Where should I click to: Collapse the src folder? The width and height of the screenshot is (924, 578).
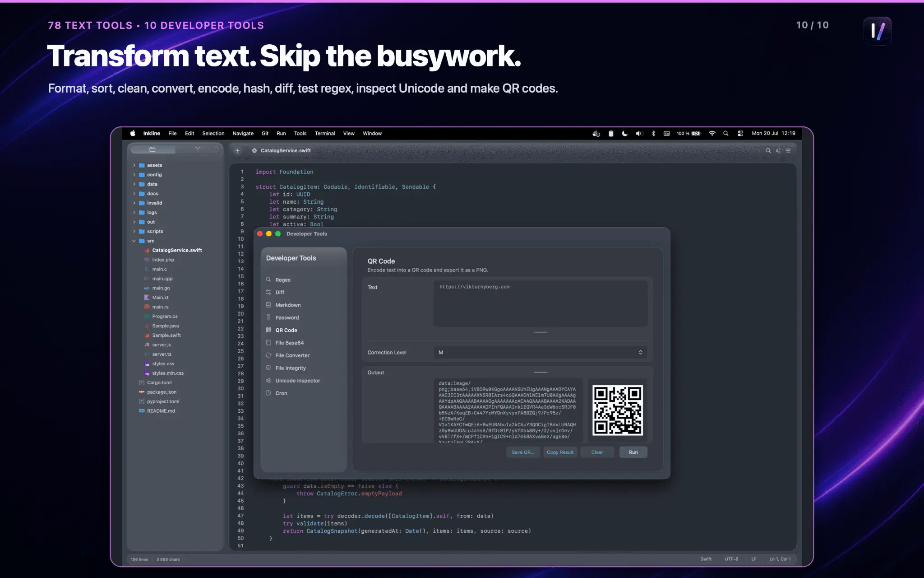coord(134,241)
